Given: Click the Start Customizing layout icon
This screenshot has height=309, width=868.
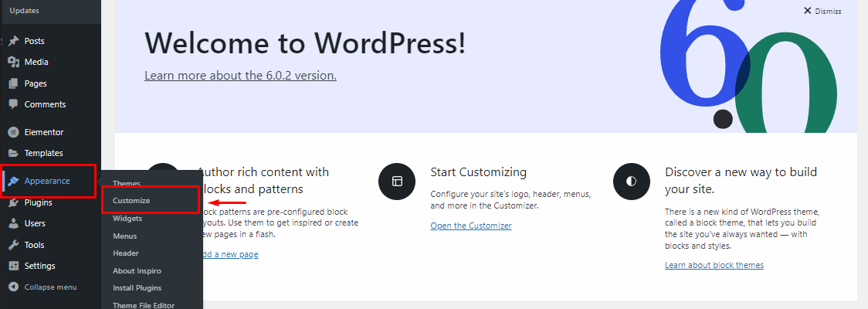Looking at the screenshot, I should (397, 182).
